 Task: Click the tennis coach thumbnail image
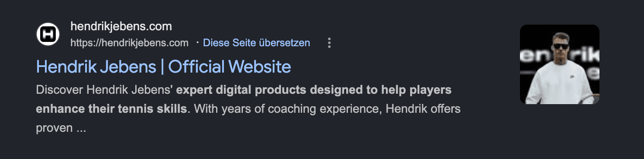(x=559, y=64)
